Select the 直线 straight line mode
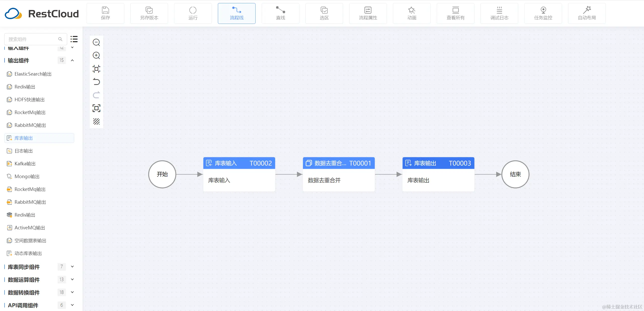This screenshot has width=644, height=311. [x=280, y=14]
